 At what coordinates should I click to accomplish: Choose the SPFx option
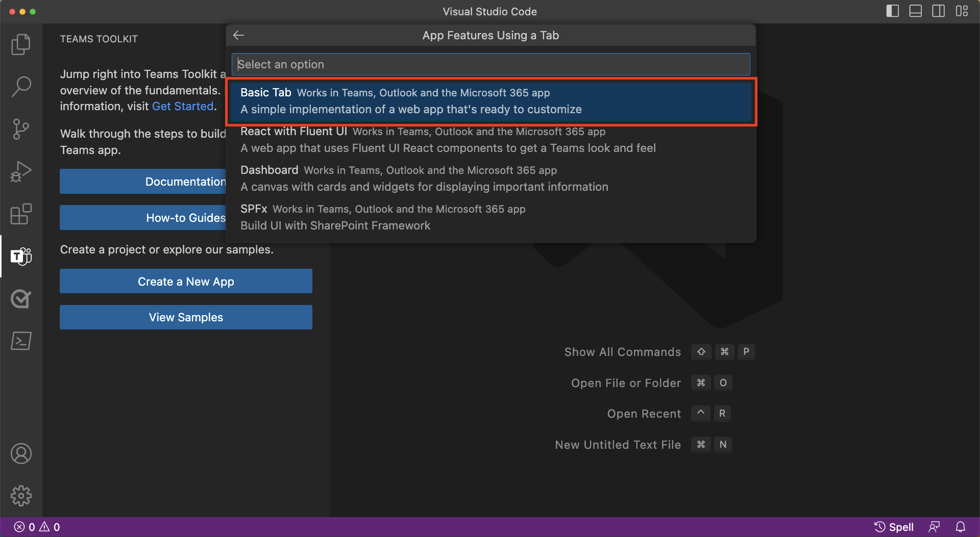click(x=491, y=217)
